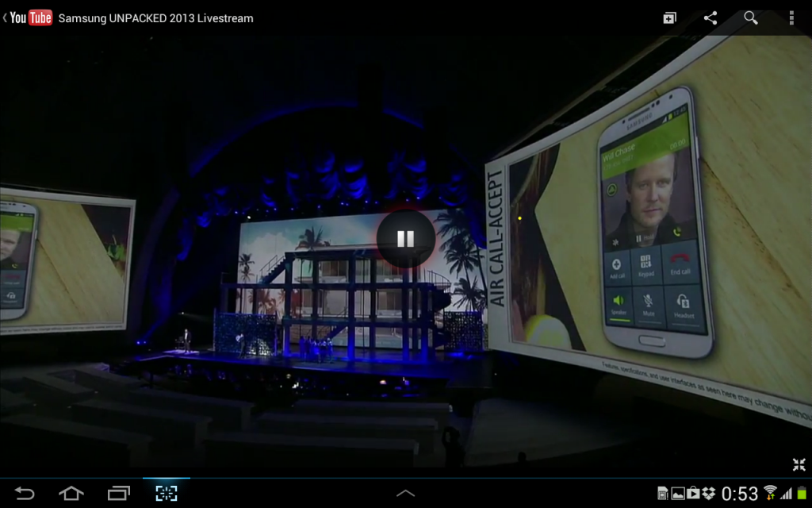Open the Play Store notification icon
The width and height of the screenshot is (812, 508).
(693, 493)
